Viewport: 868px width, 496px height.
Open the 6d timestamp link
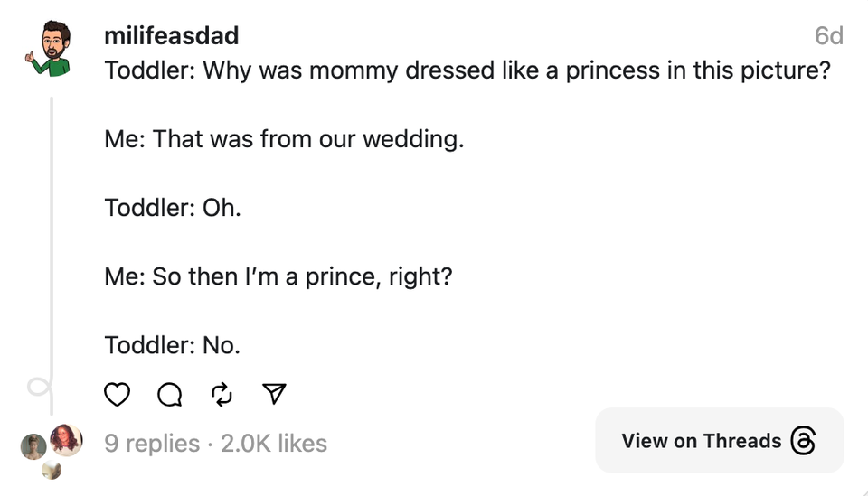point(828,35)
